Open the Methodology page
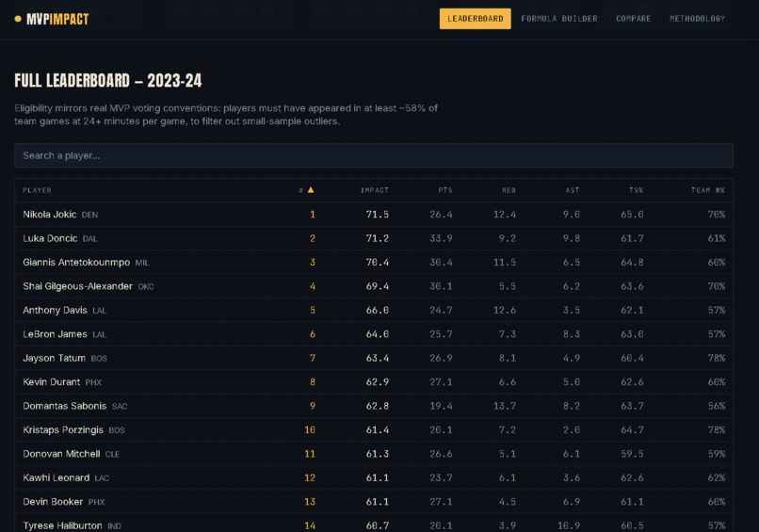The height and width of the screenshot is (532, 759). (697, 19)
